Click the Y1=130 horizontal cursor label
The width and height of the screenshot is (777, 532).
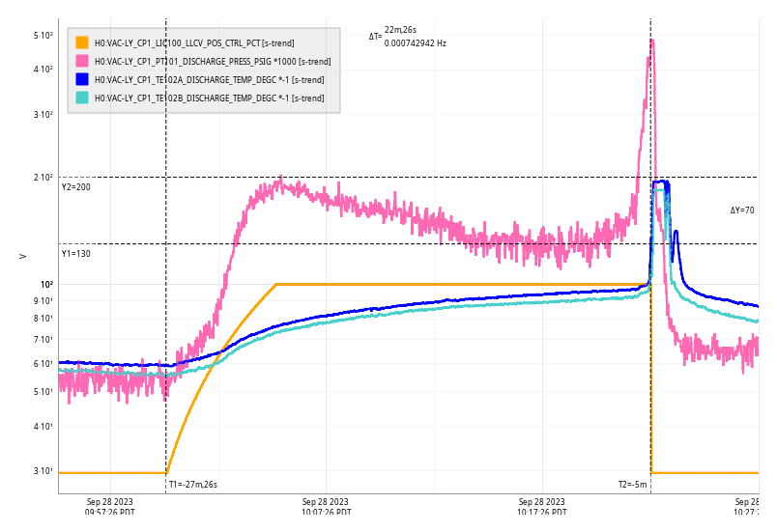(76, 254)
